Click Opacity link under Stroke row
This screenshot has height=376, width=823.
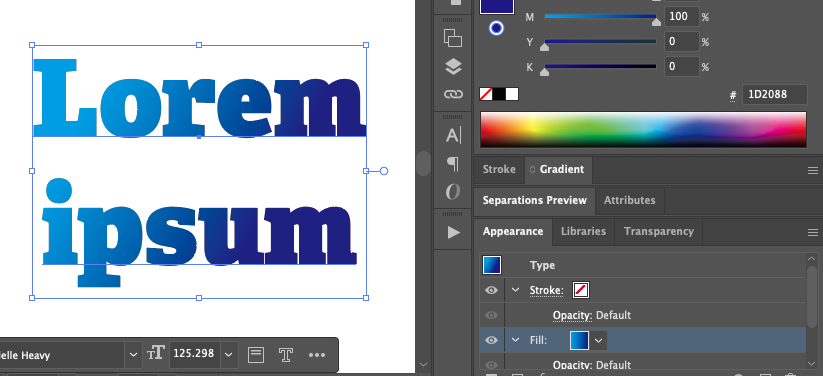(x=572, y=316)
